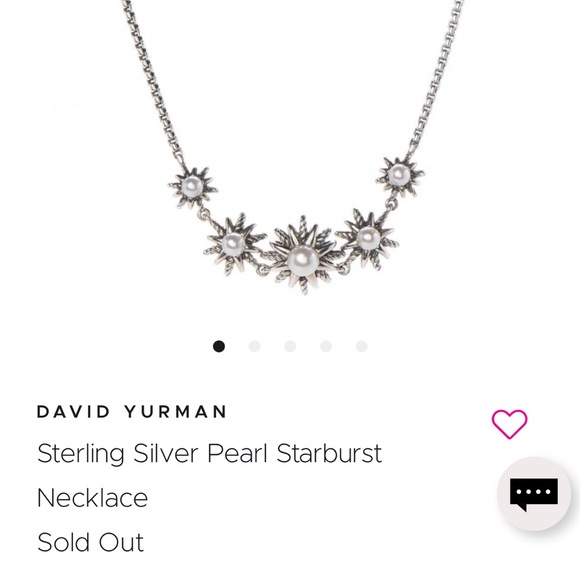The image size is (580, 580).
Task: Show the fourth product image dot
Action: click(326, 347)
